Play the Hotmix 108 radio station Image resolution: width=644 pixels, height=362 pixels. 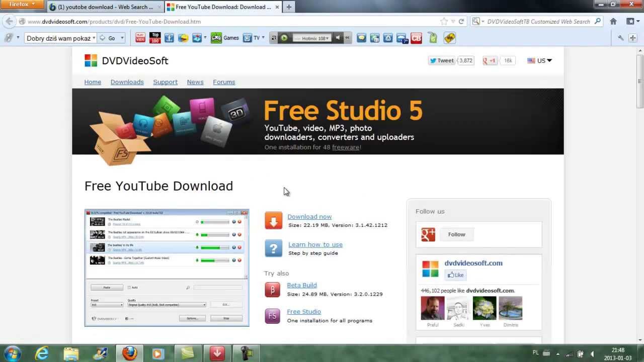(x=284, y=38)
